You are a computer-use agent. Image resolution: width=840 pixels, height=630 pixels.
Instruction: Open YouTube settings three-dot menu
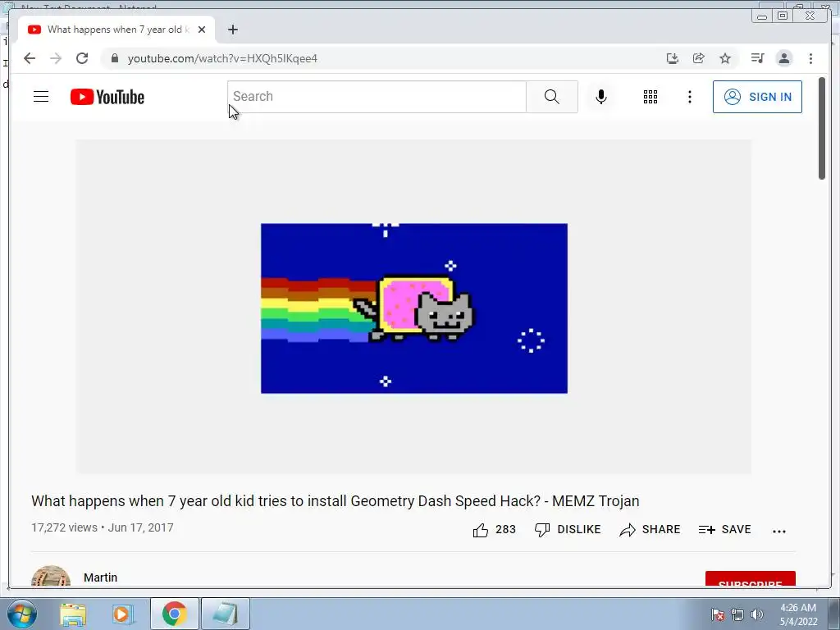tap(689, 97)
